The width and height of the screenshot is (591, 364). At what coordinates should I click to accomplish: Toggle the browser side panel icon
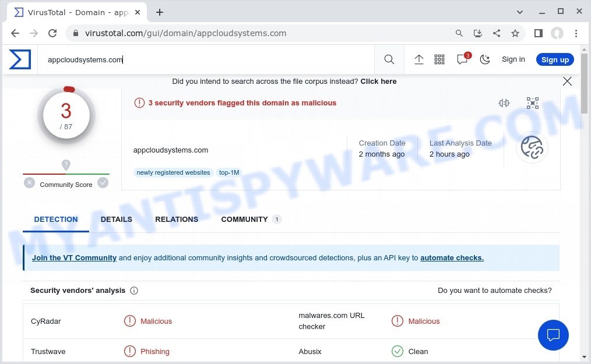538,33
